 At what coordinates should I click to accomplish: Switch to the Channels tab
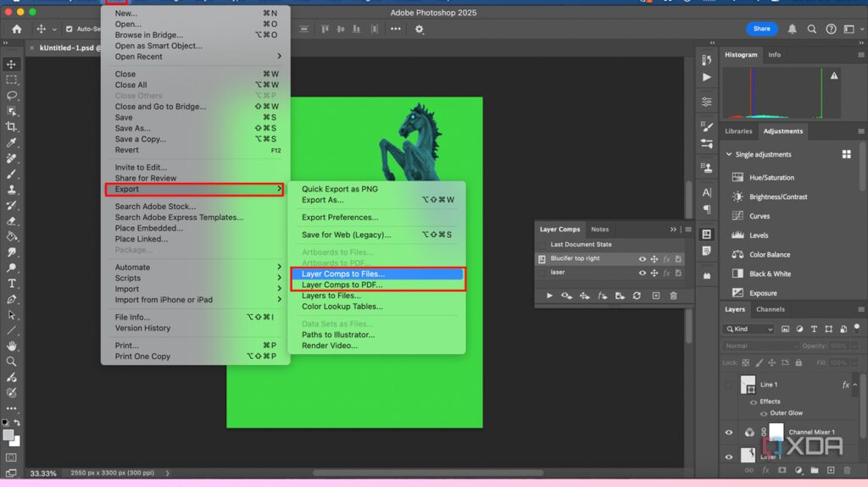coord(770,309)
